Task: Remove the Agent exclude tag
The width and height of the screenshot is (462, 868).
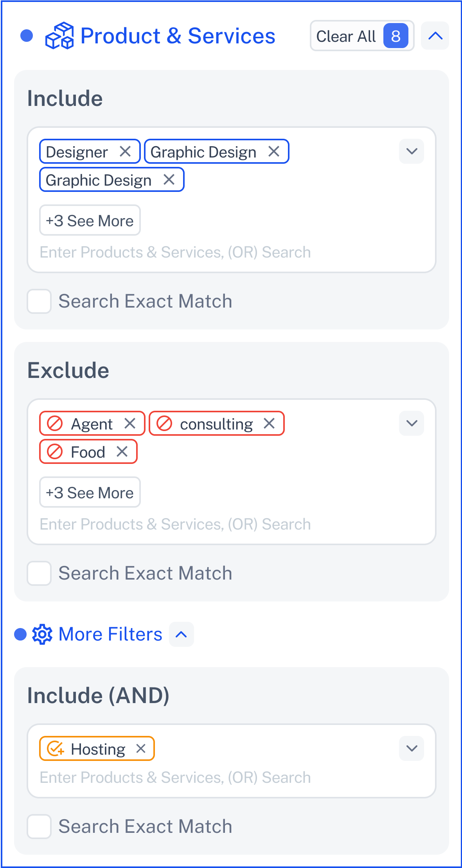Action: (130, 423)
